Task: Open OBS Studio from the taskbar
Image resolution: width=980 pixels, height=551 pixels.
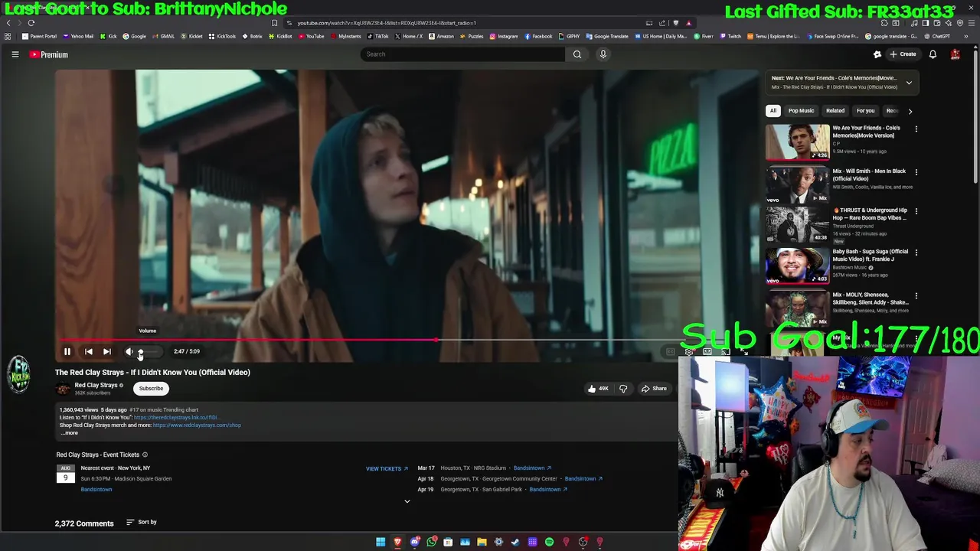Action: pos(583,542)
